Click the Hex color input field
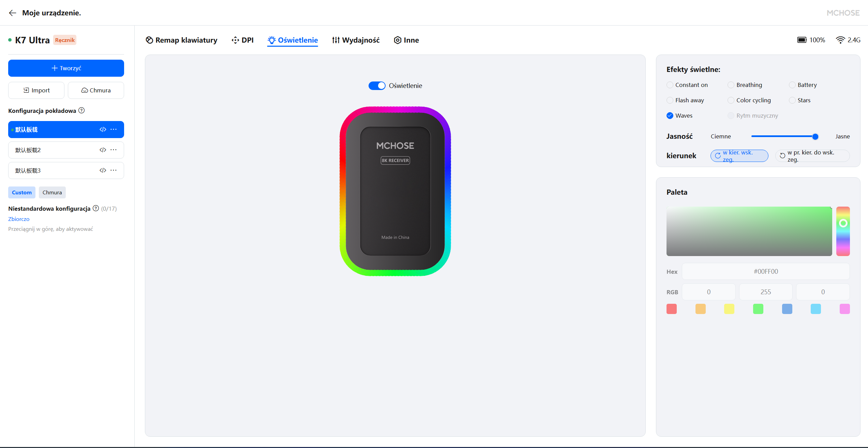Image resolution: width=868 pixels, height=448 pixels. pyautogui.click(x=765, y=271)
